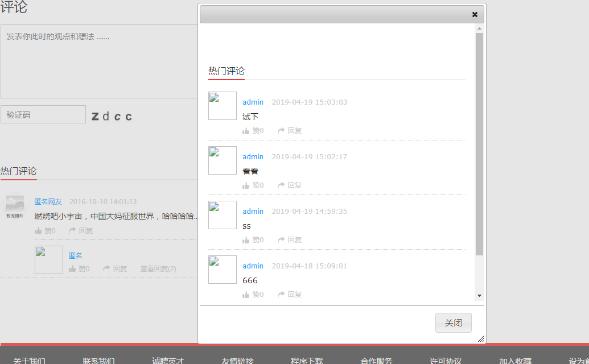Open admin username on the 15:02:17 comment

click(253, 157)
